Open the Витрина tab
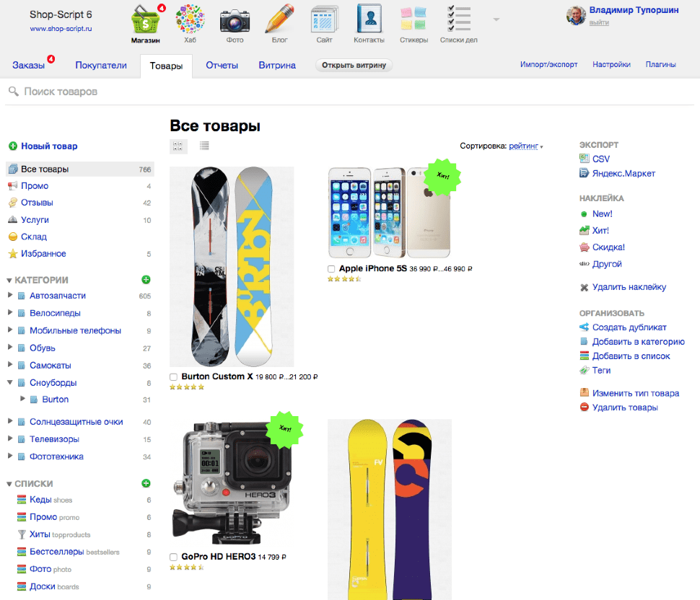Viewport: 700px width, 600px height. coord(277,66)
